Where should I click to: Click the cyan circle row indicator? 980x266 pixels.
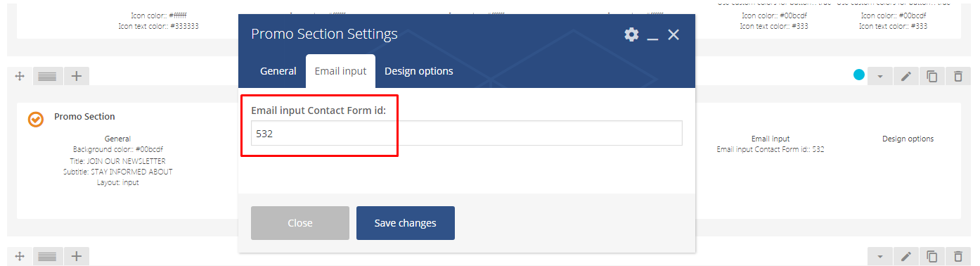858,75
